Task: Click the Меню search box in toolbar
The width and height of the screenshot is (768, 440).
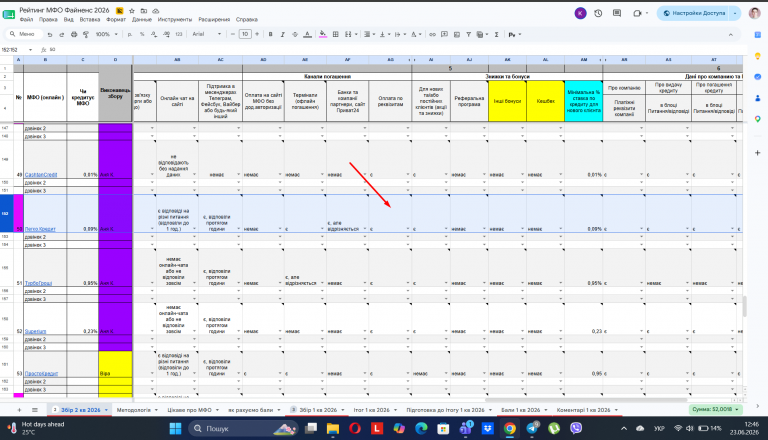Action: point(23,34)
